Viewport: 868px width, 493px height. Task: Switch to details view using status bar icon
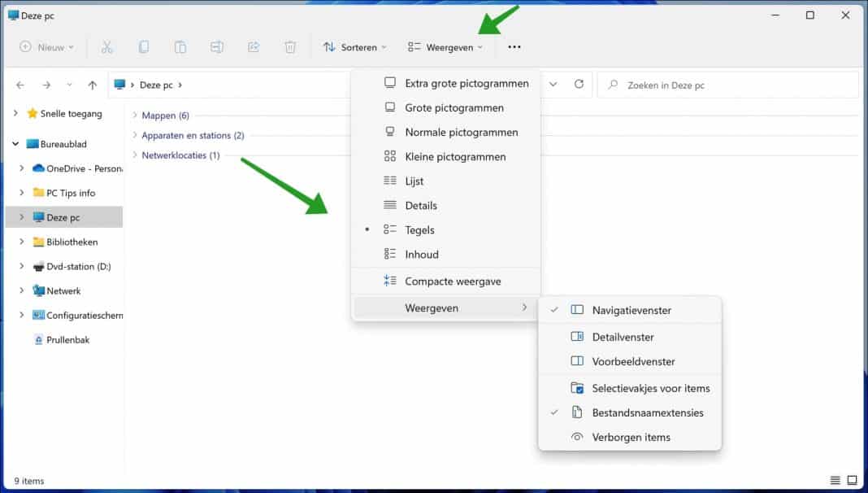(x=835, y=480)
